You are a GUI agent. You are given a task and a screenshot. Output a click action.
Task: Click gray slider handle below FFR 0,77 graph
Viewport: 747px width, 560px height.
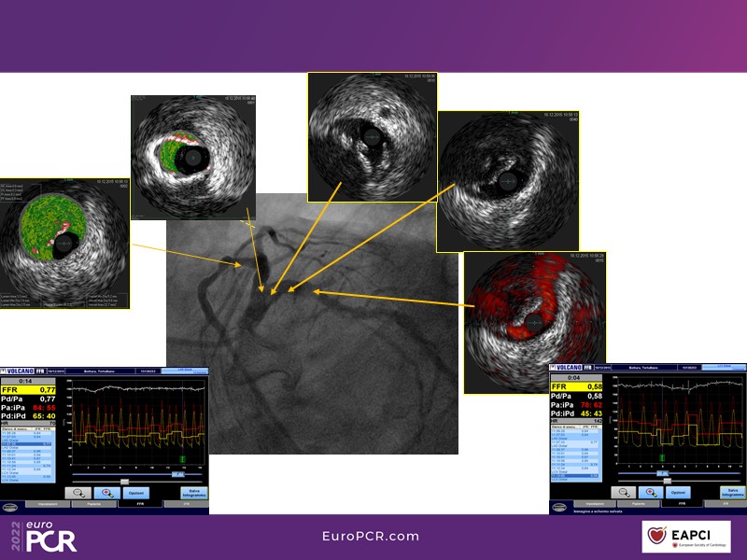pos(123,482)
